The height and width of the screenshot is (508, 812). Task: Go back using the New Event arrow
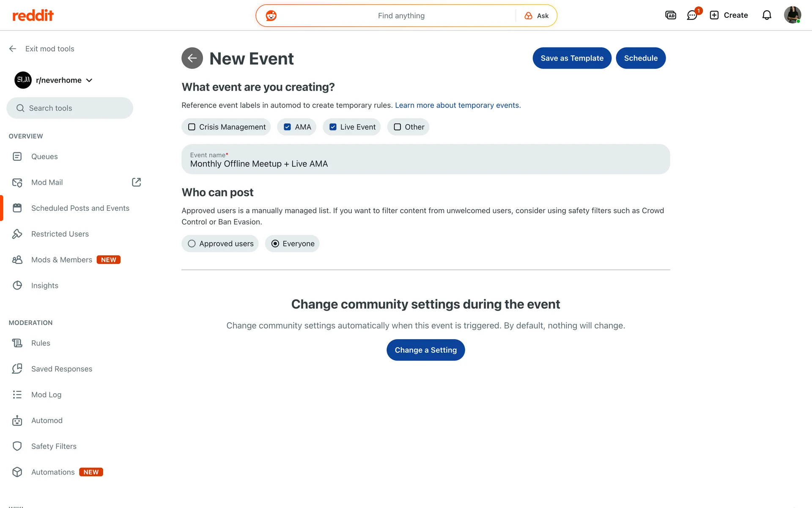coord(192,58)
